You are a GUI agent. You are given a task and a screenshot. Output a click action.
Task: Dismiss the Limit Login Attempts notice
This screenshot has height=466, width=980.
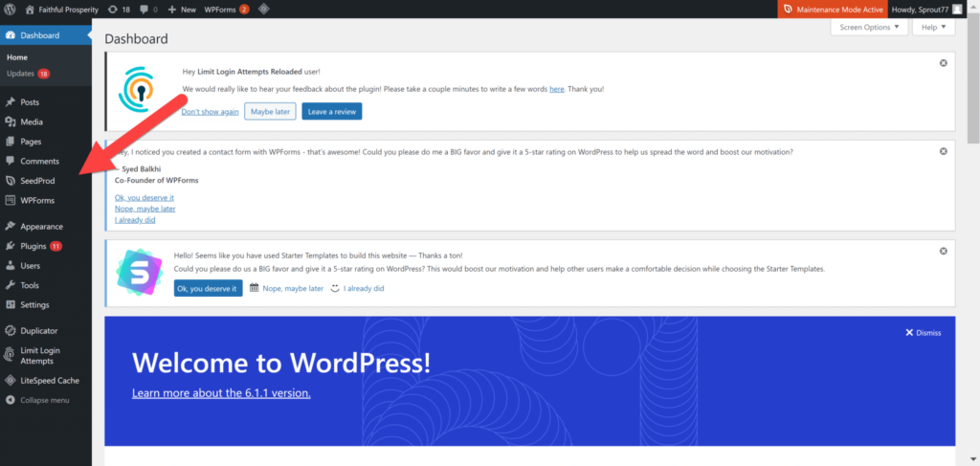click(944, 63)
